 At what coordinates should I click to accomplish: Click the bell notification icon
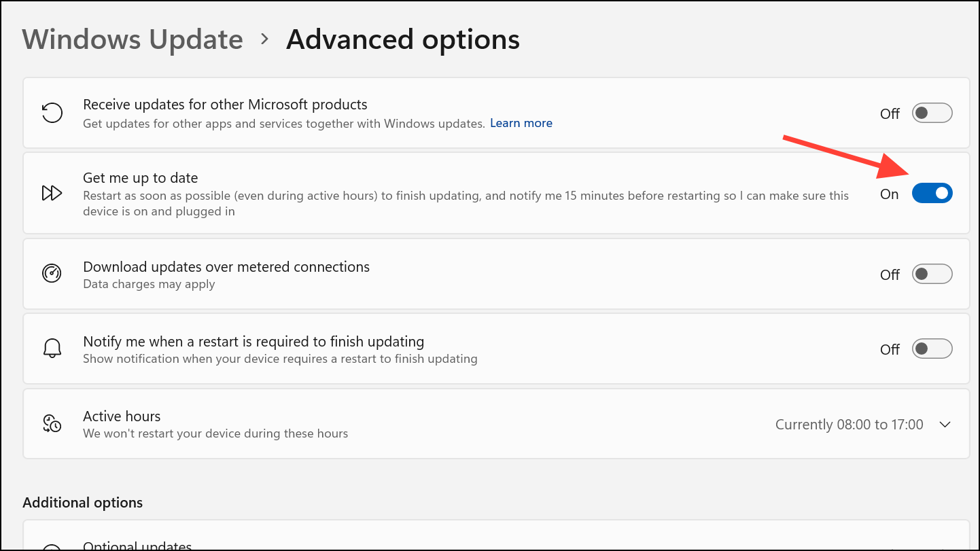[x=52, y=349]
